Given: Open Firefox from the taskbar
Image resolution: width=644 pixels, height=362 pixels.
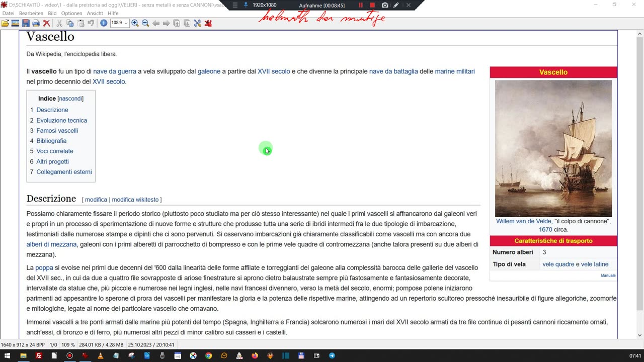Looking at the screenshot, I should 255,355.
